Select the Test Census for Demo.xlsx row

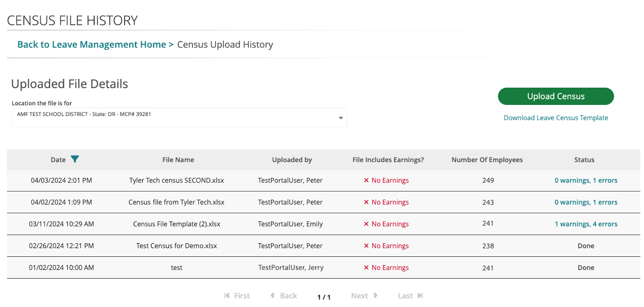pos(176,246)
